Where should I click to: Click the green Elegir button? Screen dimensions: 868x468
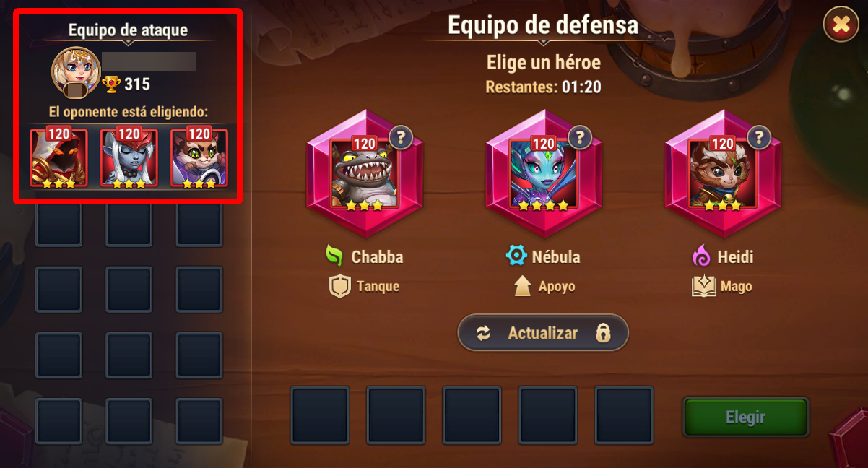coord(745,417)
